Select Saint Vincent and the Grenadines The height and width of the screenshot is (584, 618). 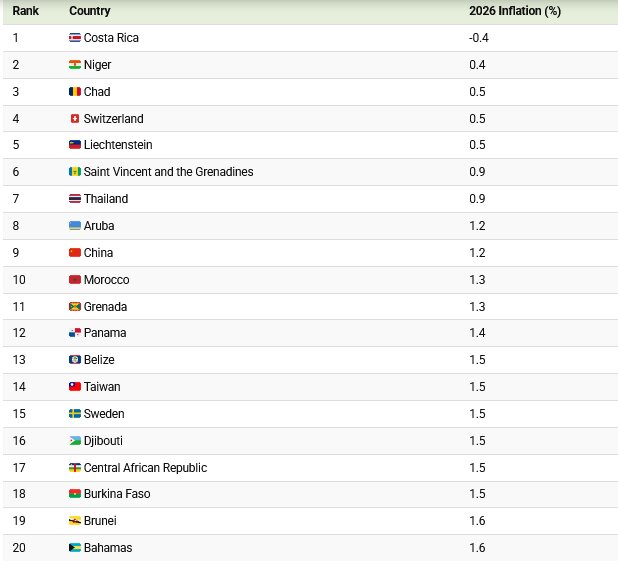pos(168,172)
